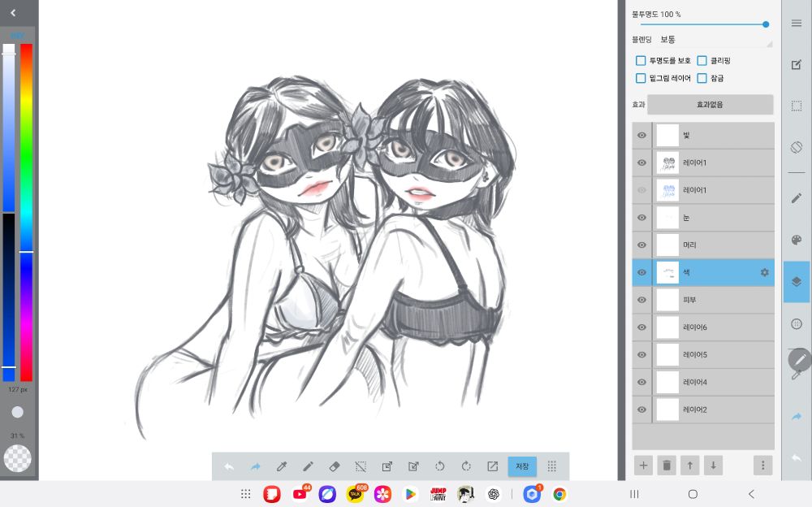Show the hidden 레이어1 layer with blue thumbnail
Image resolution: width=812 pixels, height=507 pixels.
pos(641,190)
